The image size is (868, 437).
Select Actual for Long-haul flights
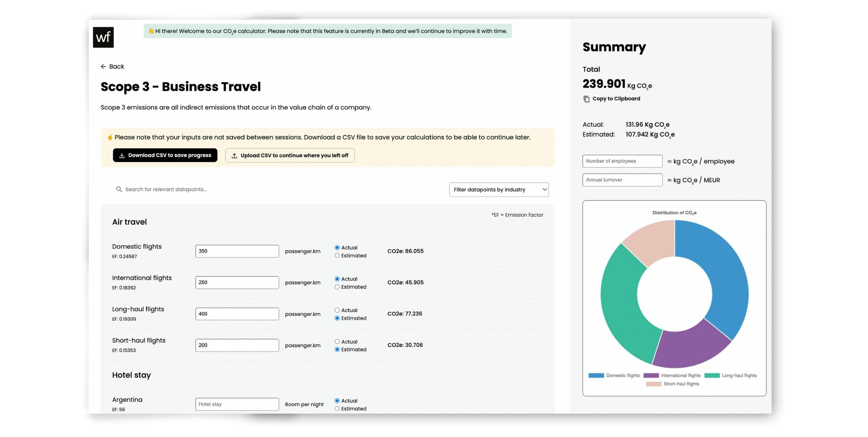pyautogui.click(x=337, y=310)
